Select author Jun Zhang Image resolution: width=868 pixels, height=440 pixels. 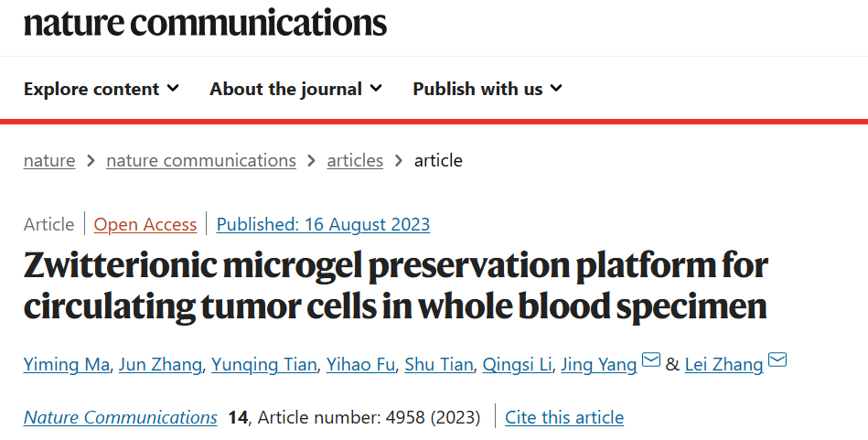(x=160, y=364)
